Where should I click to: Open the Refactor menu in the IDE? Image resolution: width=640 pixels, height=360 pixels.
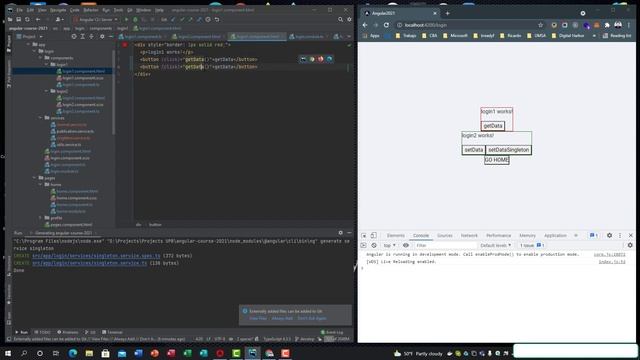pos(91,10)
